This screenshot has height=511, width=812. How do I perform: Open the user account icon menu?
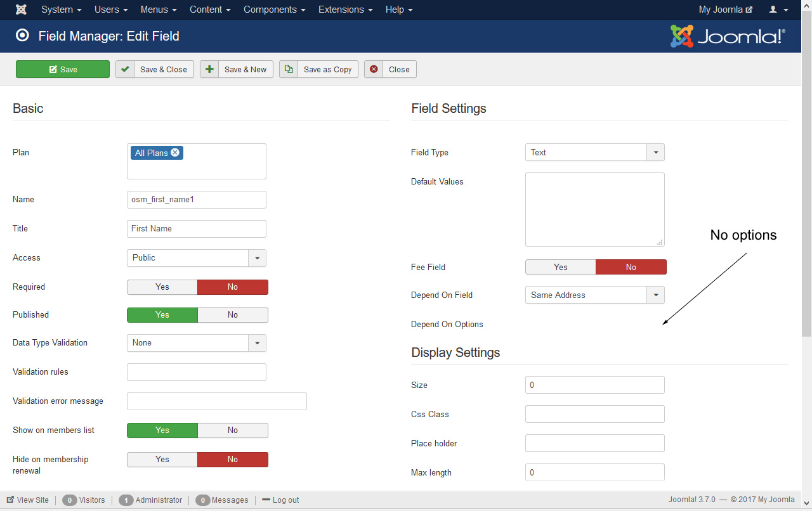[x=776, y=10]
